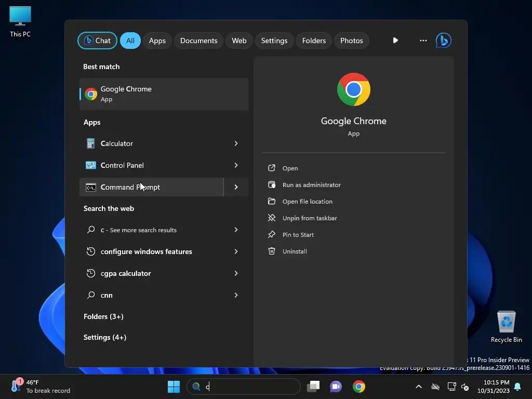Expand the 'cnn' suggestion chevron
Image resolution: width=532 pixels, height=399 pixels.
pyautogui.click(x=236, y=295)
